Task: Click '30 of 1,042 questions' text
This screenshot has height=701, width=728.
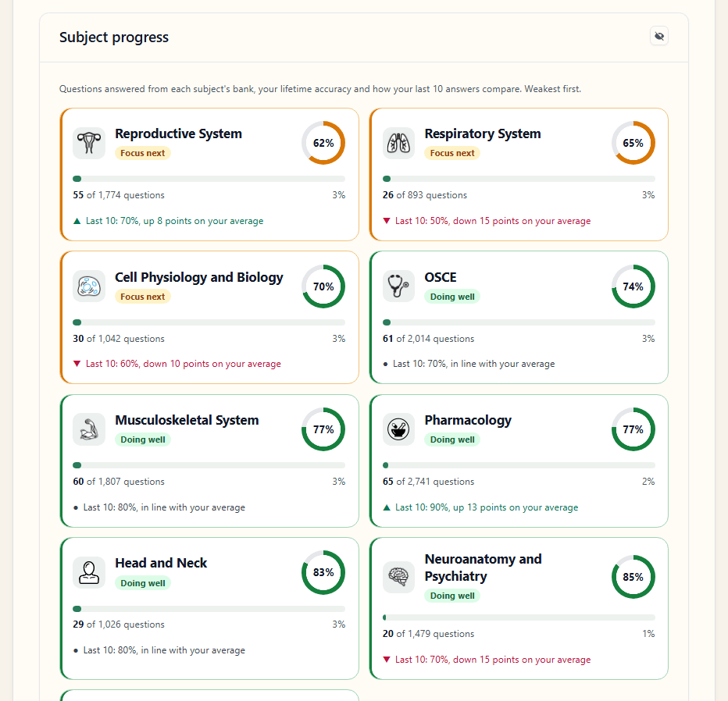Action: point(119,339)
